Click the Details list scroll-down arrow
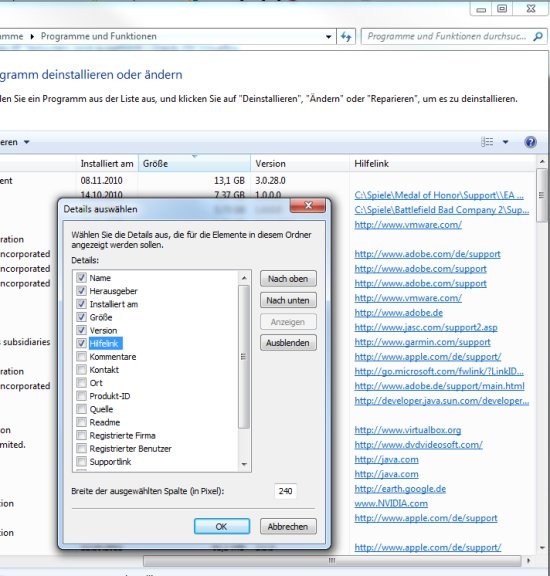 244,464
